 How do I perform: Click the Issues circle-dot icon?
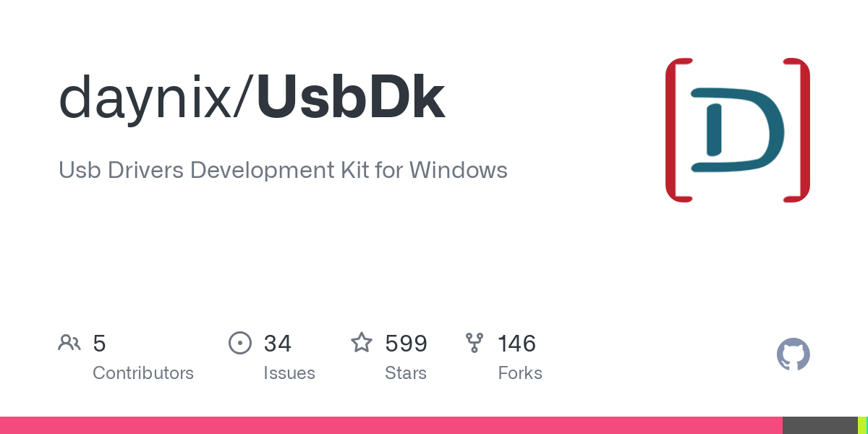point(239,343)
